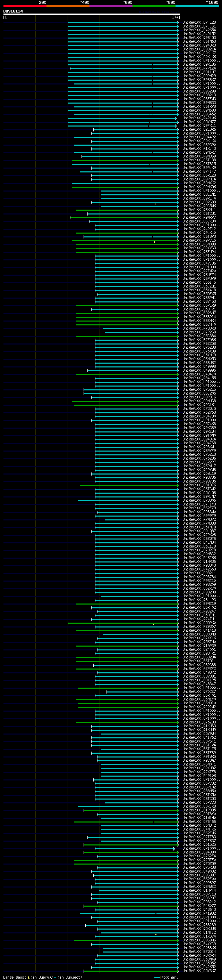Click the cyan =50char. scale line
This screenshot has width=222, height=980.
point(157,977)
